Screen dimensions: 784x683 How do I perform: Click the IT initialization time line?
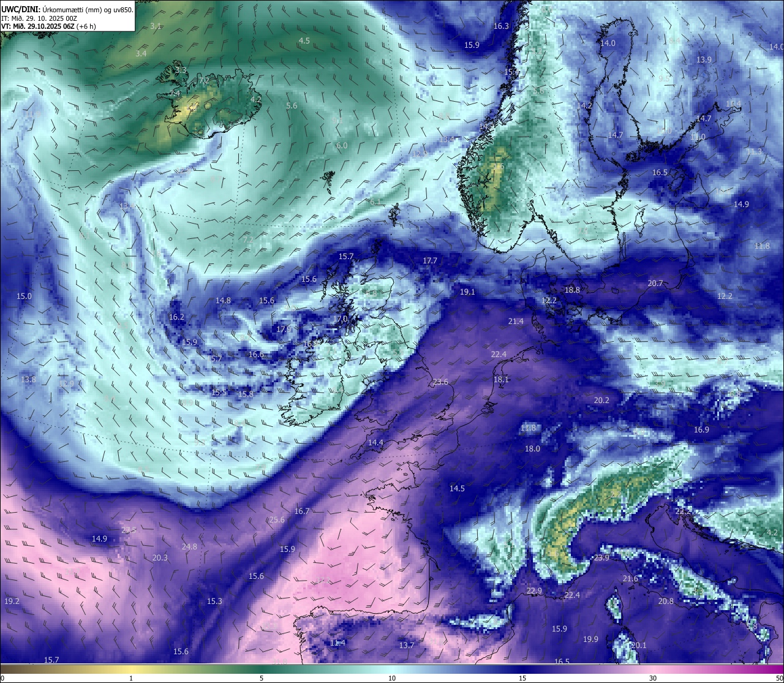coord(39,18)
